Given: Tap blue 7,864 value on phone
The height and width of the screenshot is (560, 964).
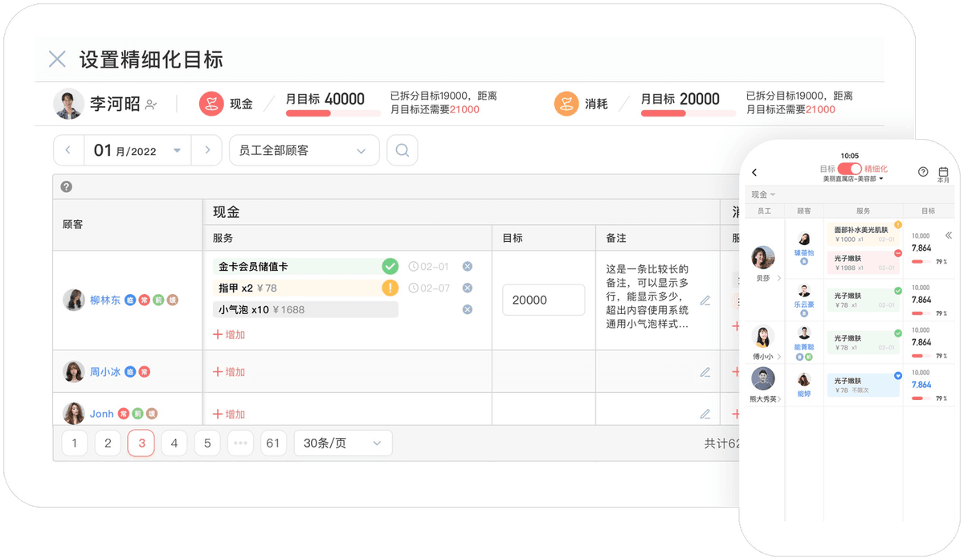Looking at the screenshot, I should click(921, 385).
